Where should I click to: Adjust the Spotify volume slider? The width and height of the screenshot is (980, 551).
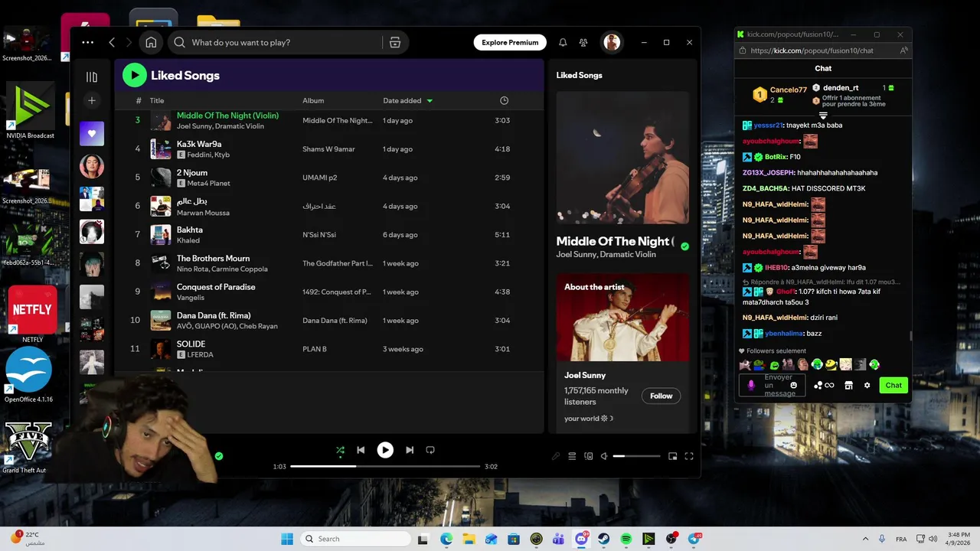click(636, 456)
